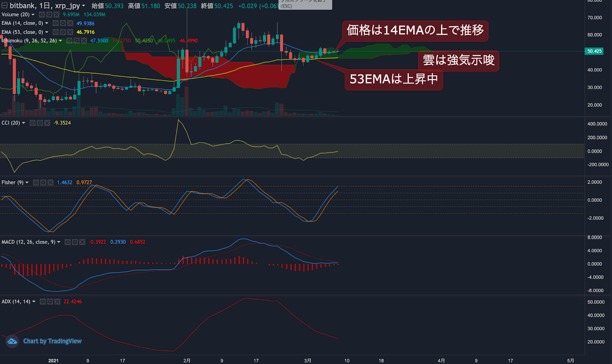Open MACD (12, 26, close, 9) settings gear
Screen dimensions: 612x364
click(x=75, y=242)
